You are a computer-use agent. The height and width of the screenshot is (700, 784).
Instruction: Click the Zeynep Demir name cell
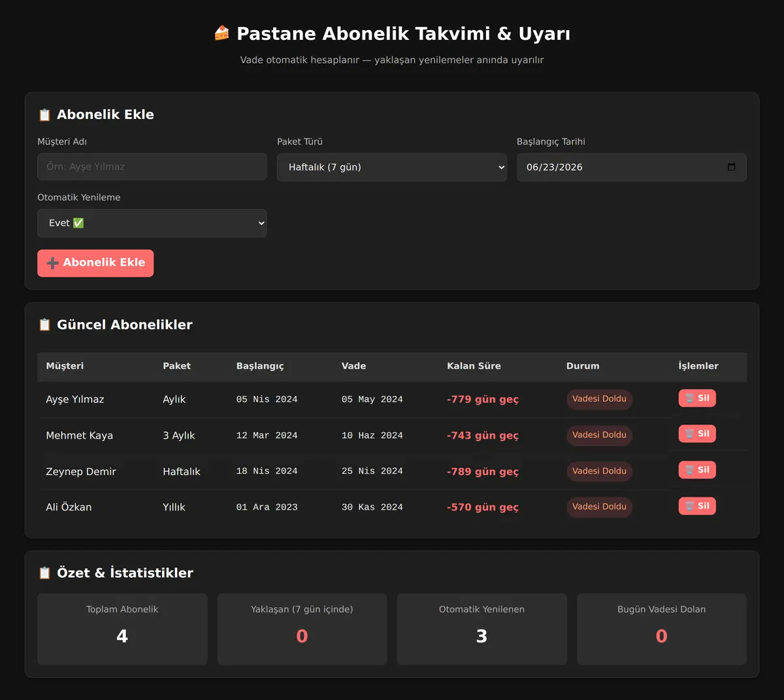pyautogui.click(x=81, y=471)
